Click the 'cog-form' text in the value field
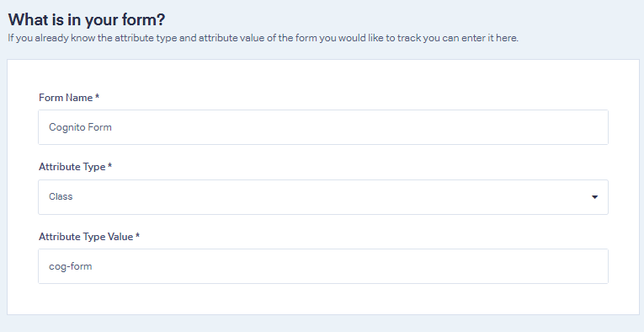 pos(70,266)
